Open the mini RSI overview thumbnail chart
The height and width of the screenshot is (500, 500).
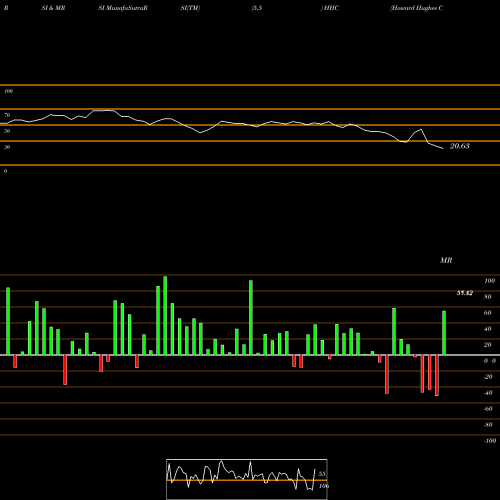click(x=247, y=479)
